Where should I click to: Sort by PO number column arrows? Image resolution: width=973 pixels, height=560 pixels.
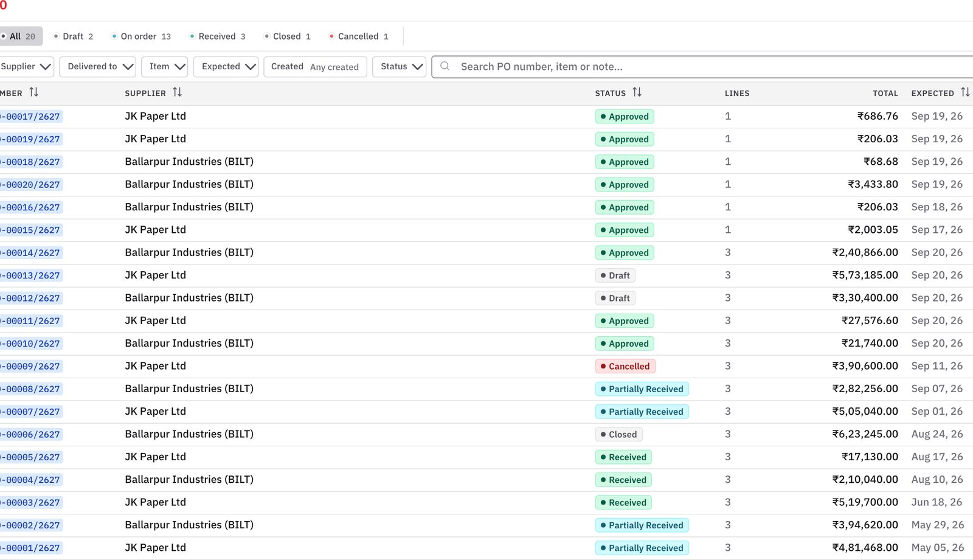pyautogui.click(x=34, y=92)
